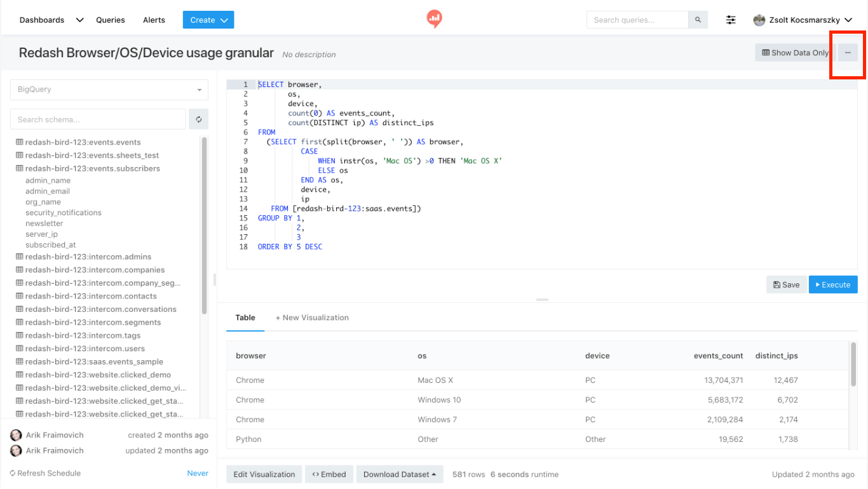The height and width of the screenshot is (489, 868).
Task: Click Arik Fraimovich's avatar on the updated row
Action: pos(16,450)
